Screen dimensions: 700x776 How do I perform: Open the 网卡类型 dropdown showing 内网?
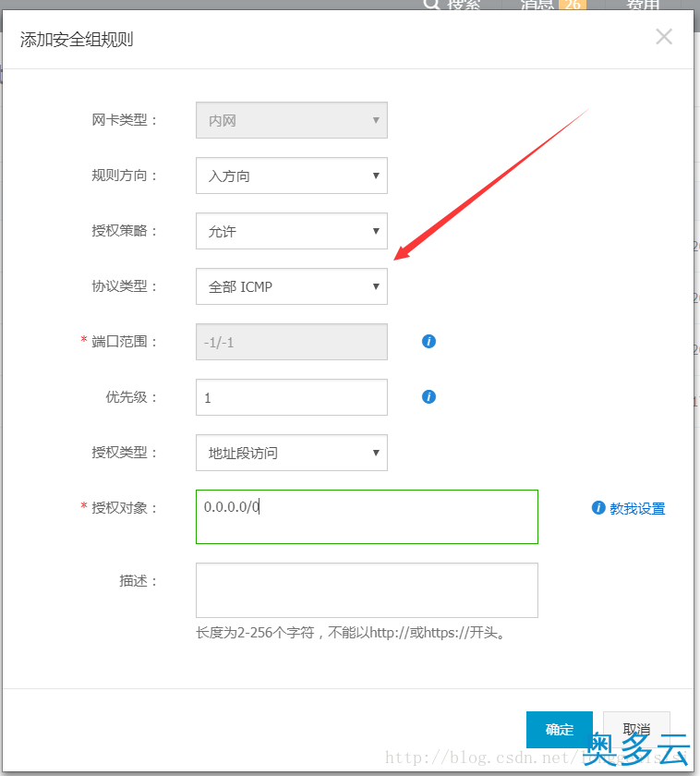point(292,120)
